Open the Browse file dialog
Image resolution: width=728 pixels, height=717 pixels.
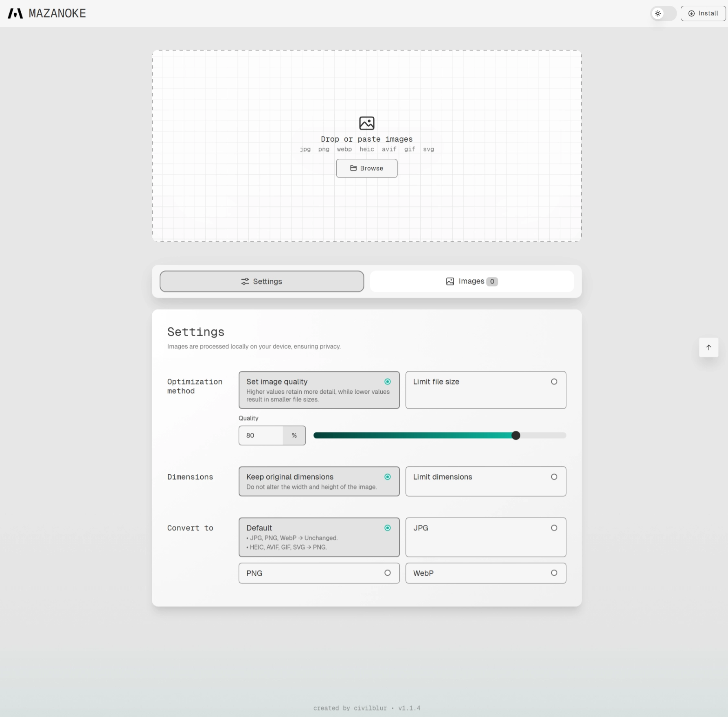(367, 168)
